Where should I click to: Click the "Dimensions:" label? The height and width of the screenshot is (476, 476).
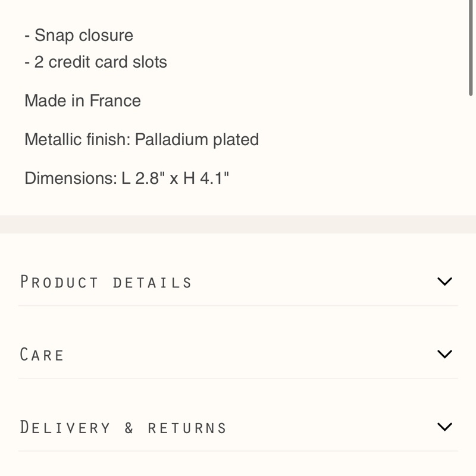[70, 178]
